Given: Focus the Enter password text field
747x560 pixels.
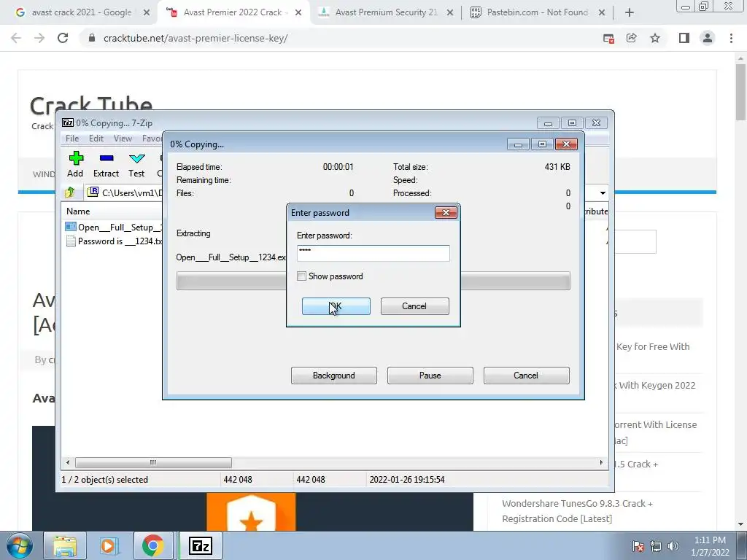Looking at the screenshot, I should [373, 253].
